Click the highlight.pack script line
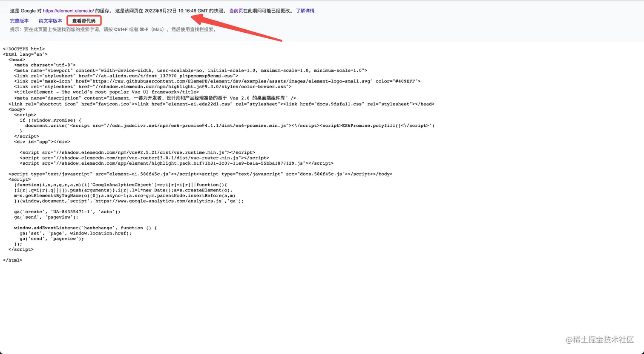The height and width of the screenshot is (354, 644). coord(176,163)
